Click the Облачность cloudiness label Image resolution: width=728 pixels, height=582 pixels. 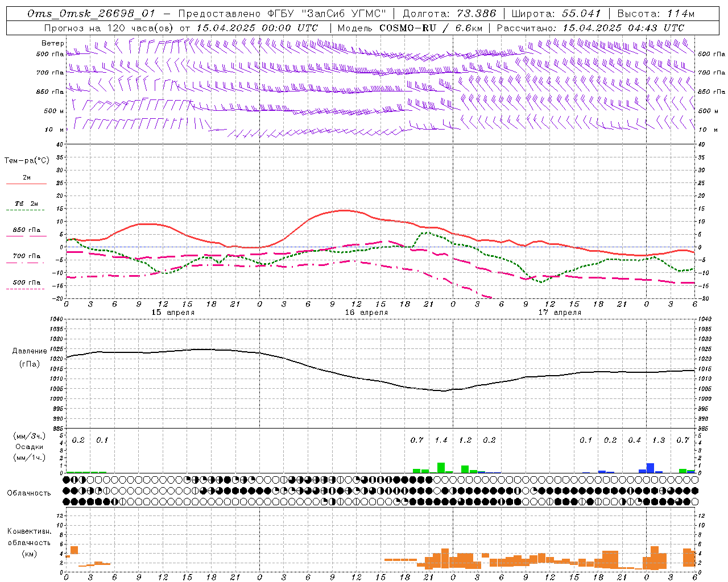(29, 493)
